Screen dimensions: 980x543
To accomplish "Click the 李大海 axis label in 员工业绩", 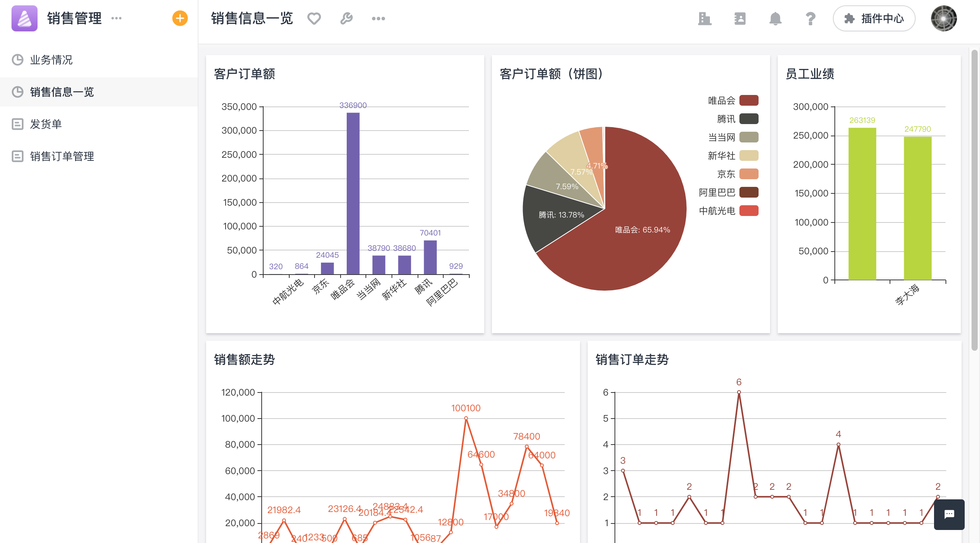I will point(907,294).
